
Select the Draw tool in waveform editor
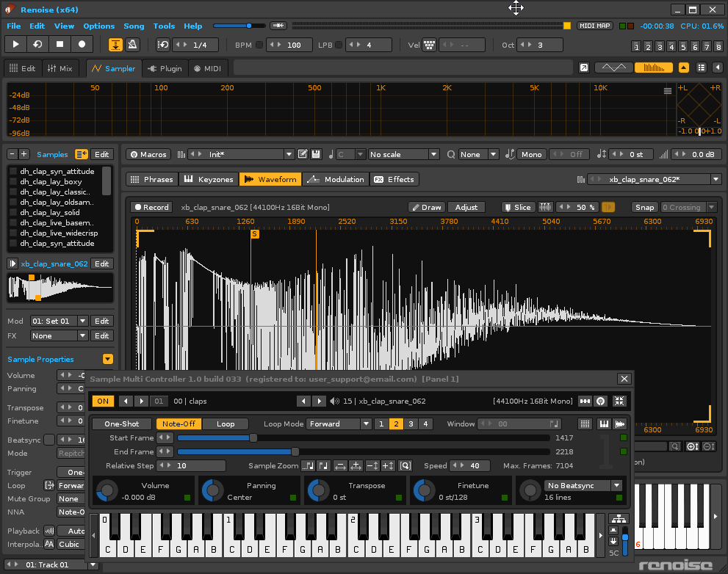tap(426, 208)
